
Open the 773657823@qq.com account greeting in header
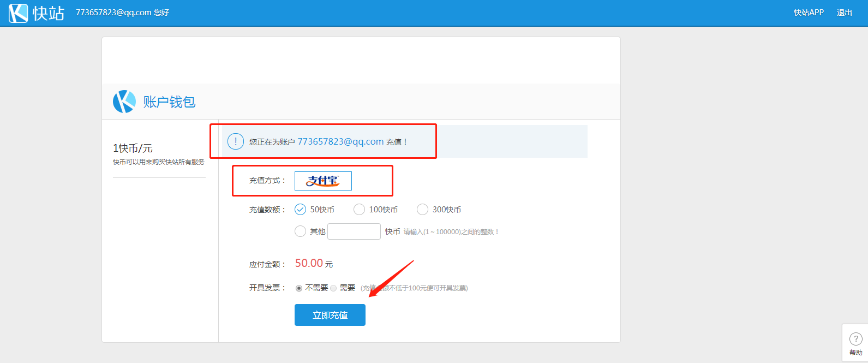click(x=122, y=13)
